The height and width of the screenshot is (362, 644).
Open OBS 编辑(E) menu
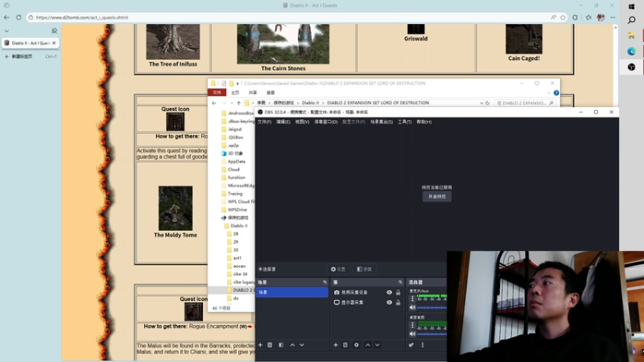(x=283, y=122)
